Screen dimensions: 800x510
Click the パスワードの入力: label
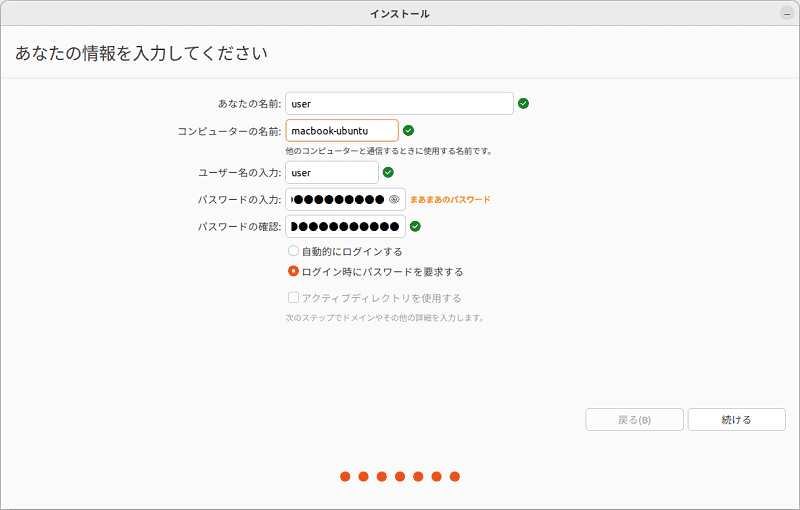(x=239, y=200)
